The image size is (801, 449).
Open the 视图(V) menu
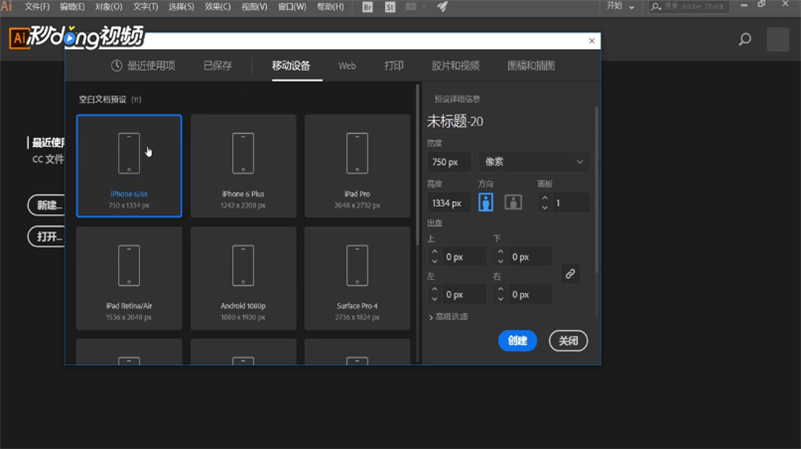[254, 7]
